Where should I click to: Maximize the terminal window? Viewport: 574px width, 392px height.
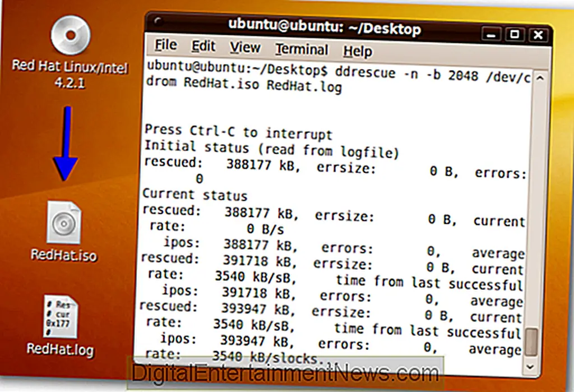(x=513, y=35)
